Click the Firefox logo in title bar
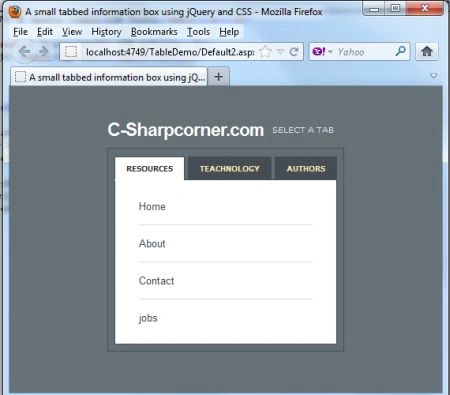450x395 pixels. [15, 12]
